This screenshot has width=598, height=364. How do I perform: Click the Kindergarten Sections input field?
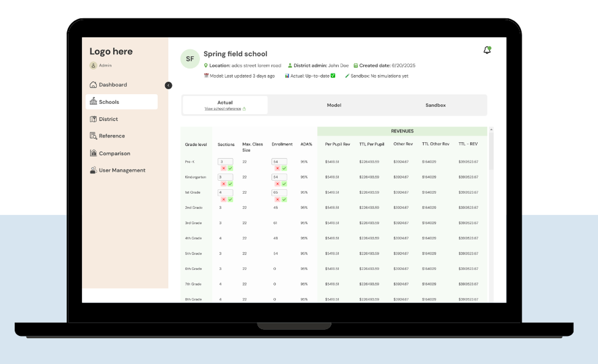226,177
